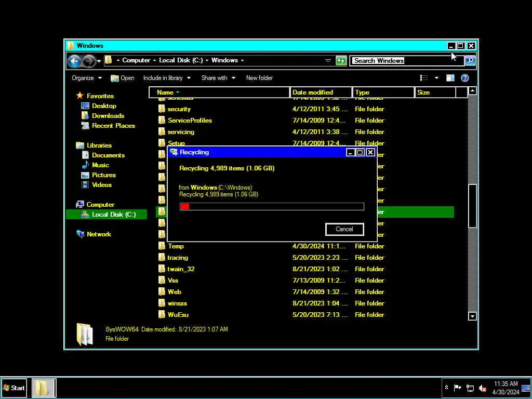The height and width of the screenshot is (399, 532).
Task: Open the address bar history dropdown
Action: click(328, 61)
